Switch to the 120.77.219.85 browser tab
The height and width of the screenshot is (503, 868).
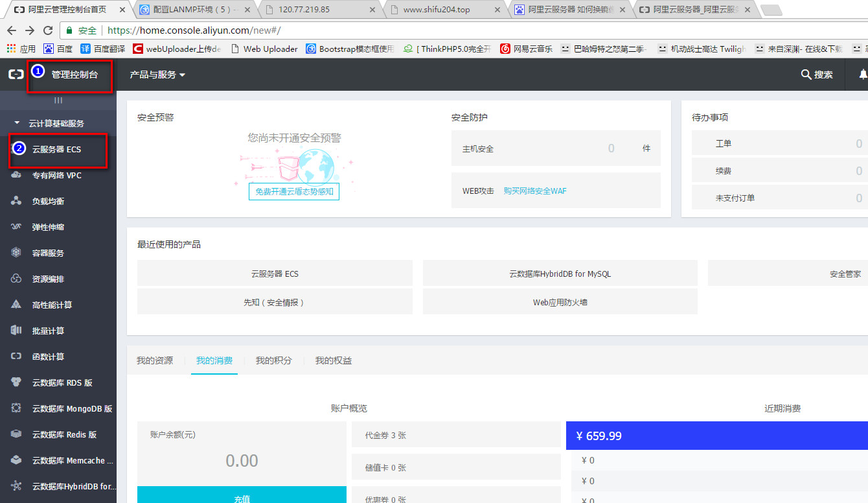[319, 10]
